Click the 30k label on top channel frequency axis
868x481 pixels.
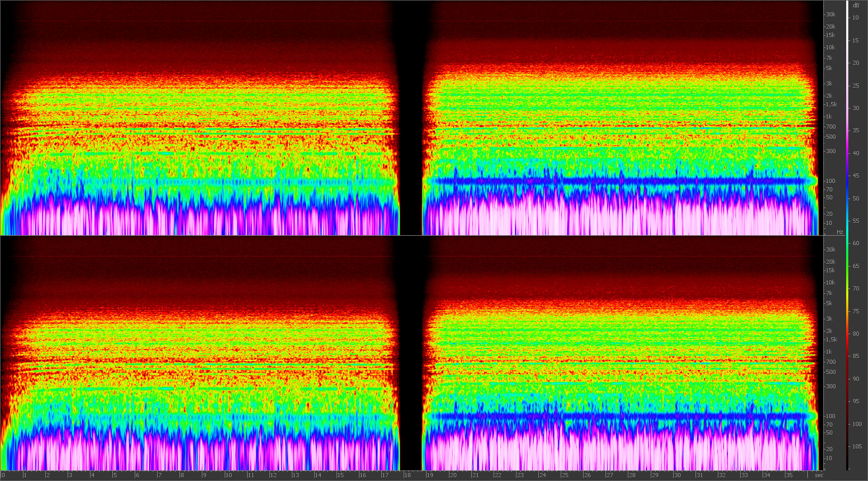pyautogui.click(x=831, y=14)
